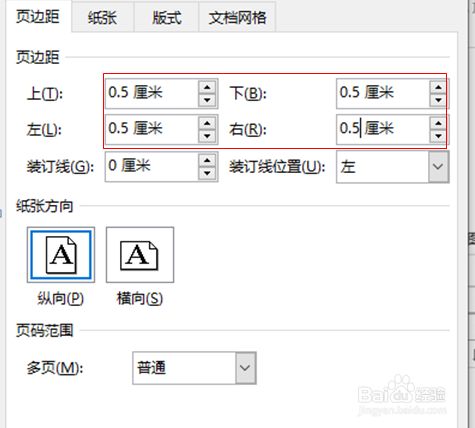This screenshot has height=428, width=475.
Task: Switch to the 版式 tab
Action: 166,17
